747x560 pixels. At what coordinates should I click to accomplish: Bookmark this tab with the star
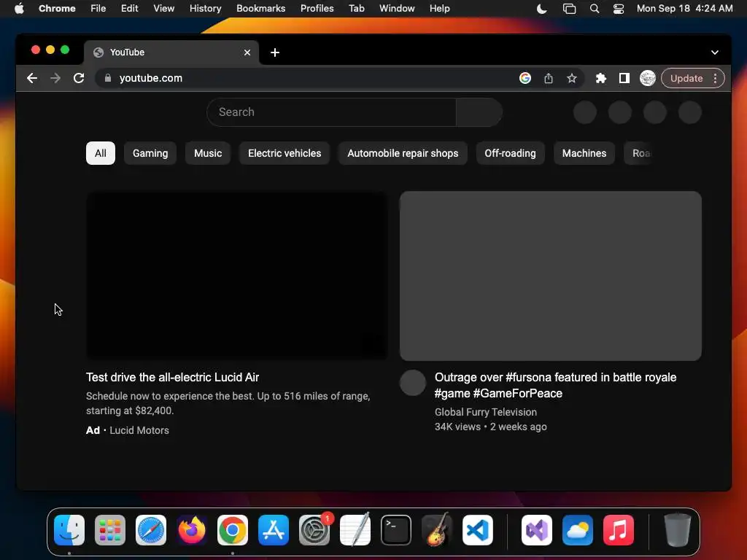point(572,78)
